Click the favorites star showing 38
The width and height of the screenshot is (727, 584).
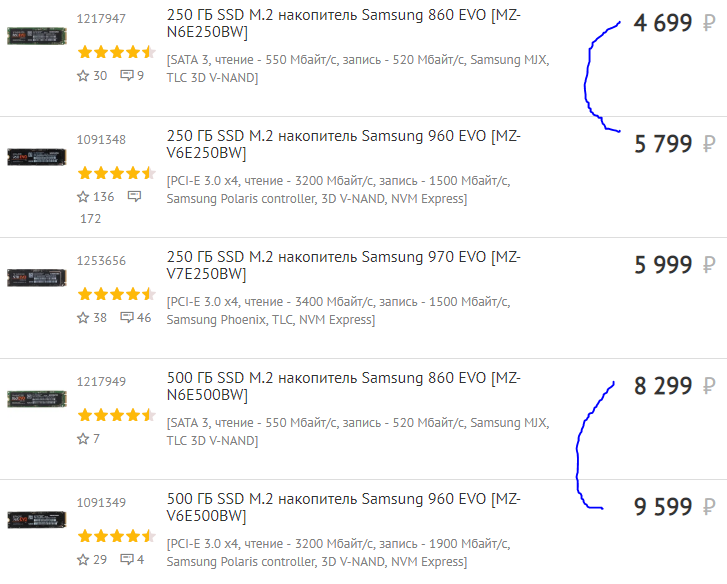pos(83,318)
